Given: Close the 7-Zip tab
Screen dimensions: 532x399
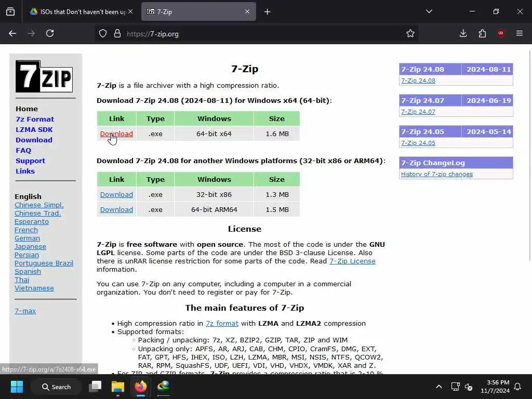Looking at the screenshot, I should coord(247,12).
